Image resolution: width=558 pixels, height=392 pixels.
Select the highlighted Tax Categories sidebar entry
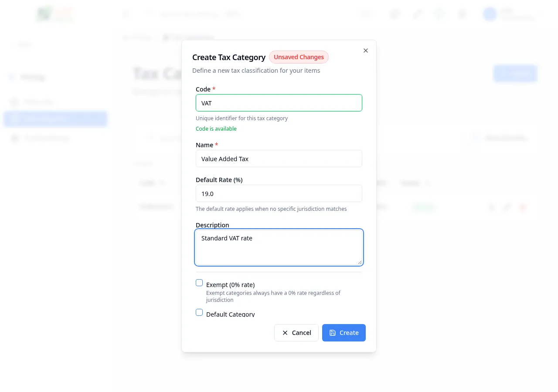[55, 118]
